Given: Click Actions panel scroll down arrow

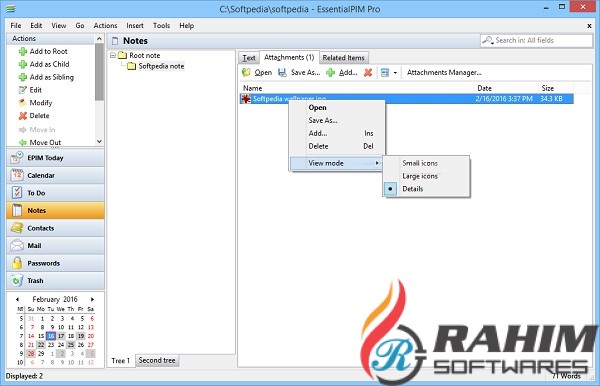Looking at the screenshot, I should (99, 142).
